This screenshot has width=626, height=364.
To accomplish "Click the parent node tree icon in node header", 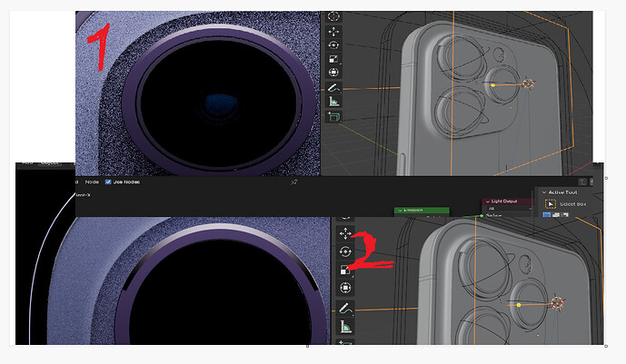I will coord(582,182).
